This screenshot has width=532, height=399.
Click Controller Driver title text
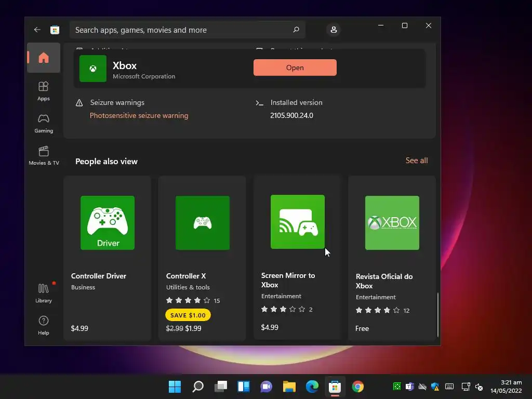tap(98, 276)
